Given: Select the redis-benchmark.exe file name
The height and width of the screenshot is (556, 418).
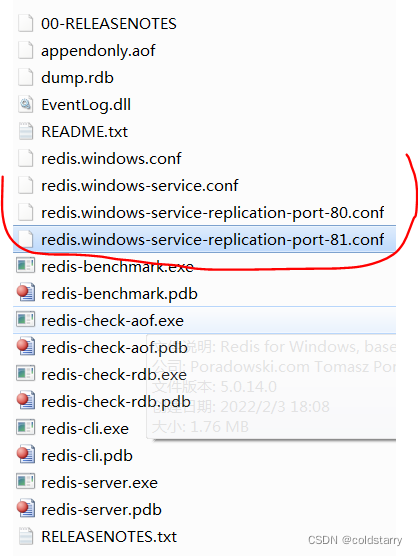Looking at the screenshot, I should tap(117, 266).
